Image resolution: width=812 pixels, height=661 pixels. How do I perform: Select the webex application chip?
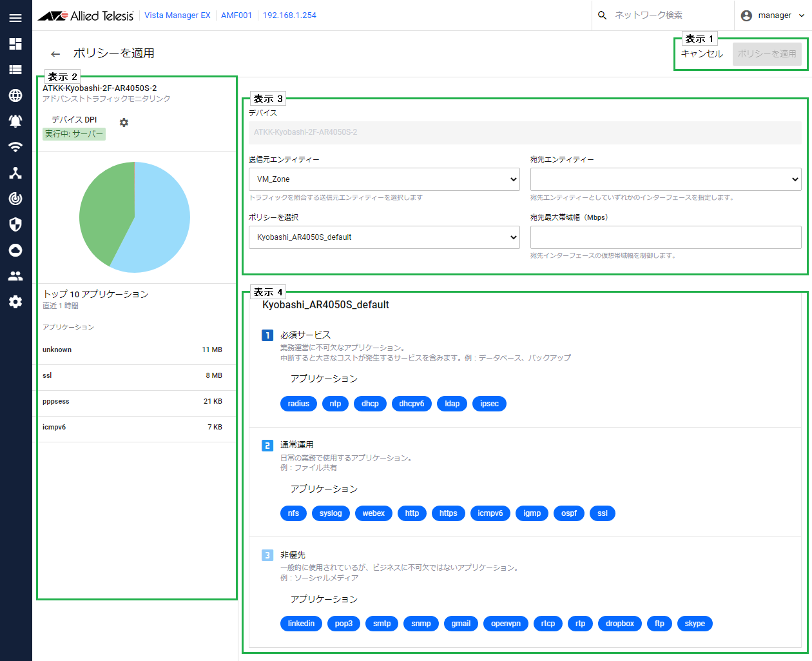(373, 513)
